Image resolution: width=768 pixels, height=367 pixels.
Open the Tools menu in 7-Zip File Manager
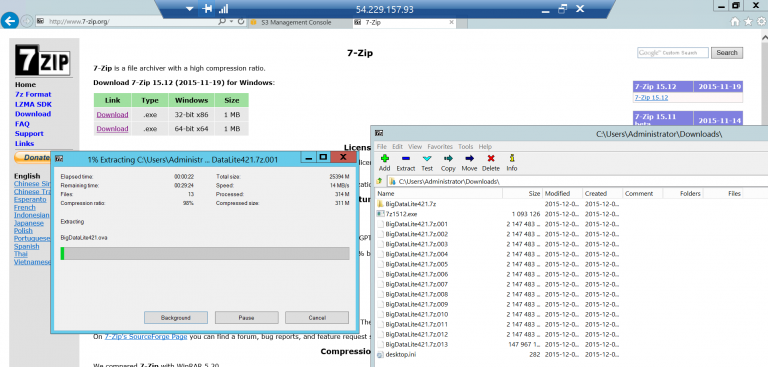tap(465, 147)
